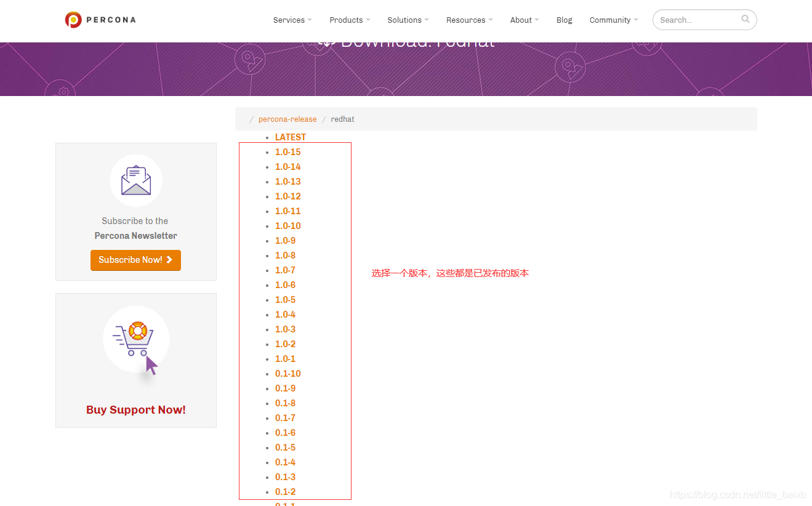This screenshot has width=812, height=506.
Task: Click the newsletter envelope icon
Action: tap(136, 180)
